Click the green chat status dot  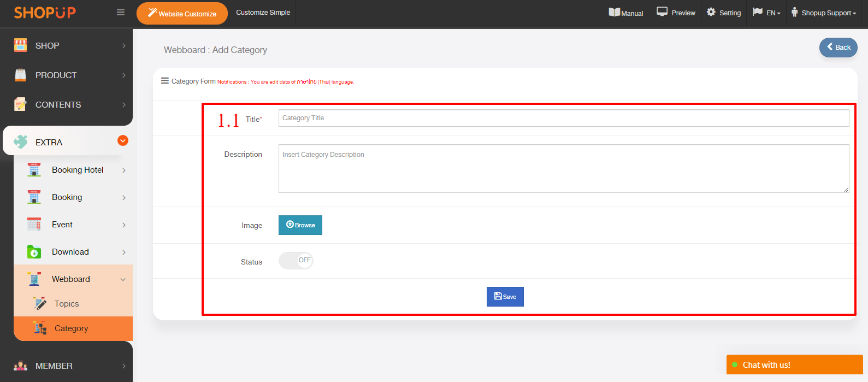tap(735, 365)
